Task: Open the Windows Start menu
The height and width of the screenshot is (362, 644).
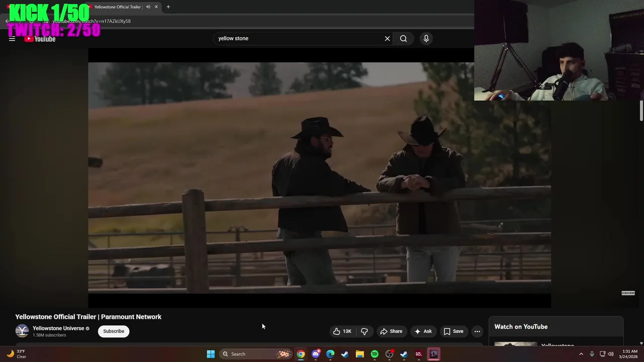Action: pos(211,354)
